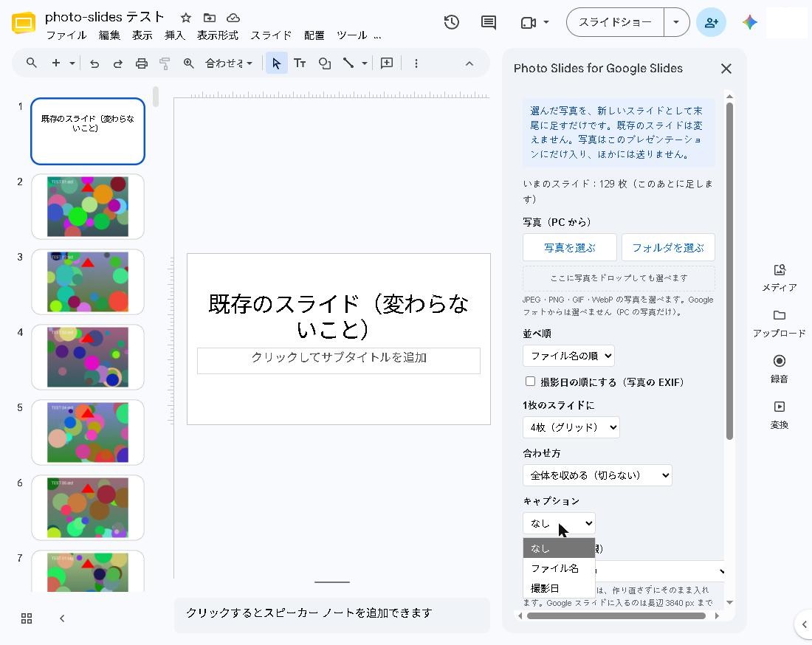Open the 変換 side tool

(x=780, y=415)
